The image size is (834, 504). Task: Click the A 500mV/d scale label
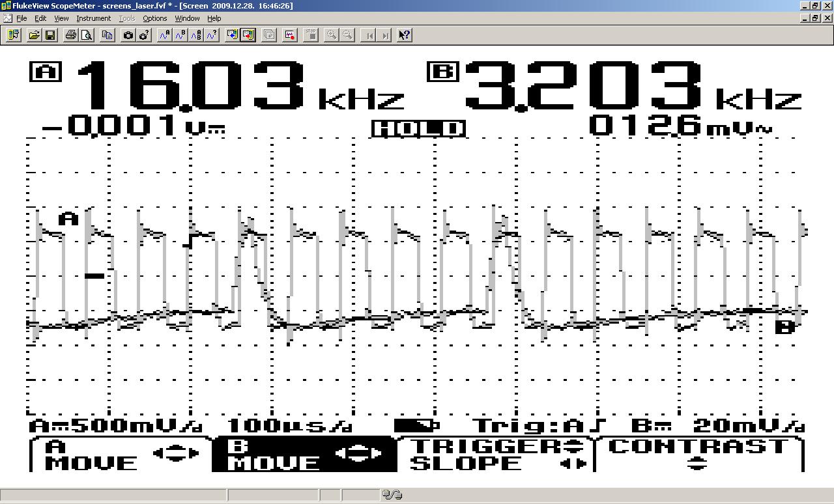[x=116, y=426]
